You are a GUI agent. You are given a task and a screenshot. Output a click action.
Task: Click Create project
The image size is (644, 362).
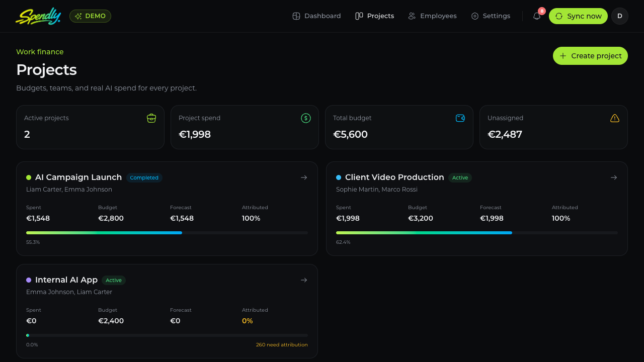click(590, 56)
